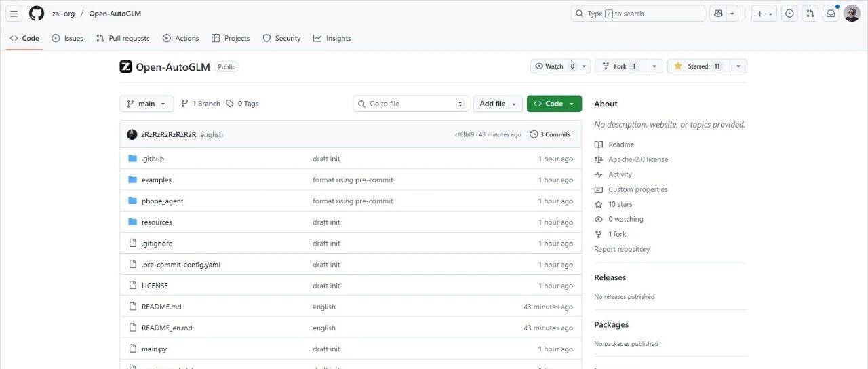The height and width of the screenshot is (369, 868).
Task: Click the book icon next to Readme
Action: (x=598, y=144)
